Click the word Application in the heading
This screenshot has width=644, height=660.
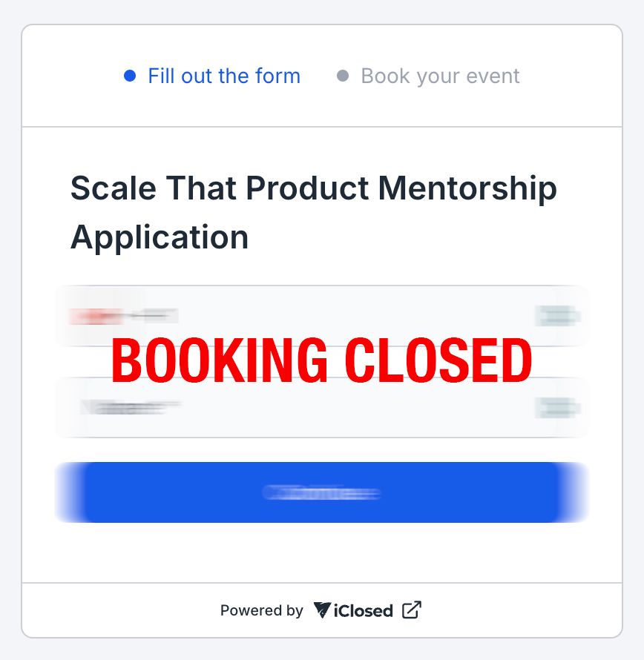coord(160,237)
